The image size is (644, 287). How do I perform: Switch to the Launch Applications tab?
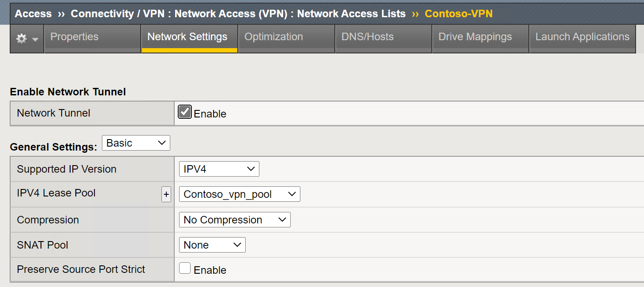point(581,37)
